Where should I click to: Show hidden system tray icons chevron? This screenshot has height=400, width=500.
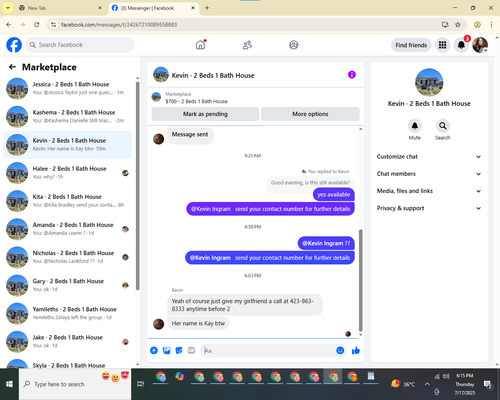click(x=427, y=384)
